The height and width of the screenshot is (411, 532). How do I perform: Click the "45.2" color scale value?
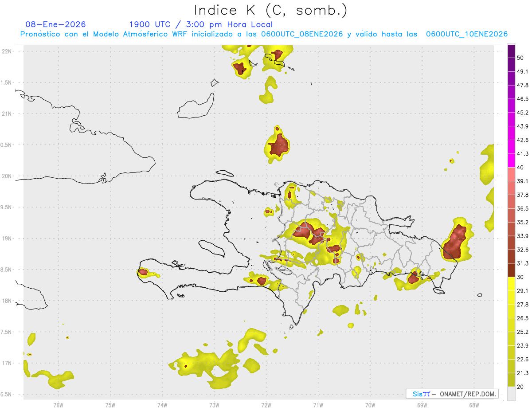523,113
